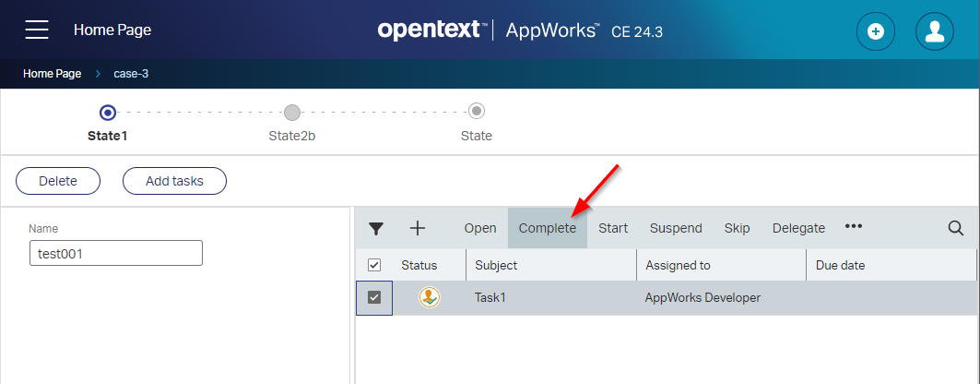Click the search magnifier icon
The width and height of the screenshot is (980, 384).
click(x=956, y=228)
